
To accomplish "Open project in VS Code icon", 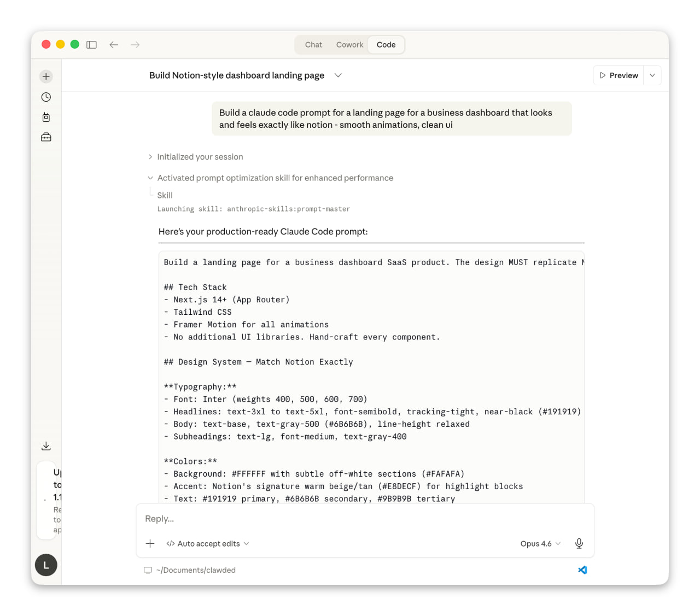I will (x=582, y=570).
